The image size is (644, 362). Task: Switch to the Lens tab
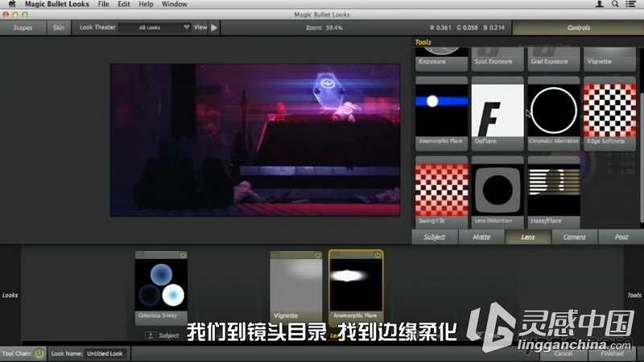(x=528, y=237)
